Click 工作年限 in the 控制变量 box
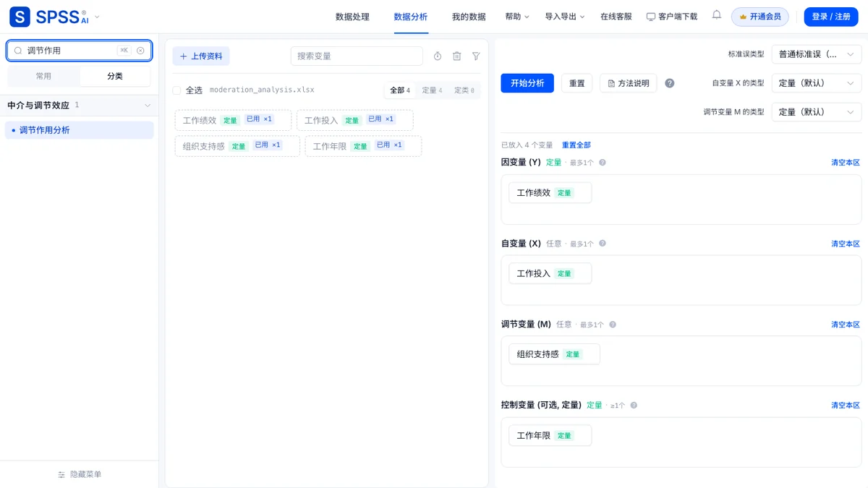The image size is (868, 488). point(550,435)
